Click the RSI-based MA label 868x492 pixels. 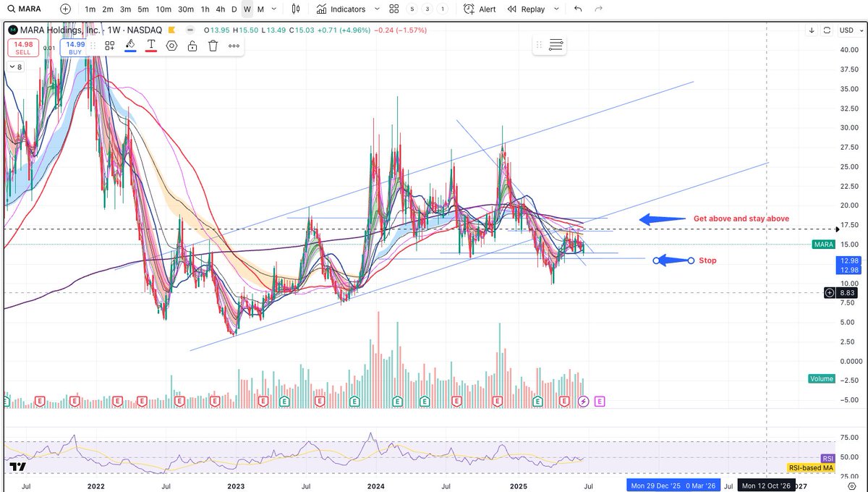tap(810, 469)
